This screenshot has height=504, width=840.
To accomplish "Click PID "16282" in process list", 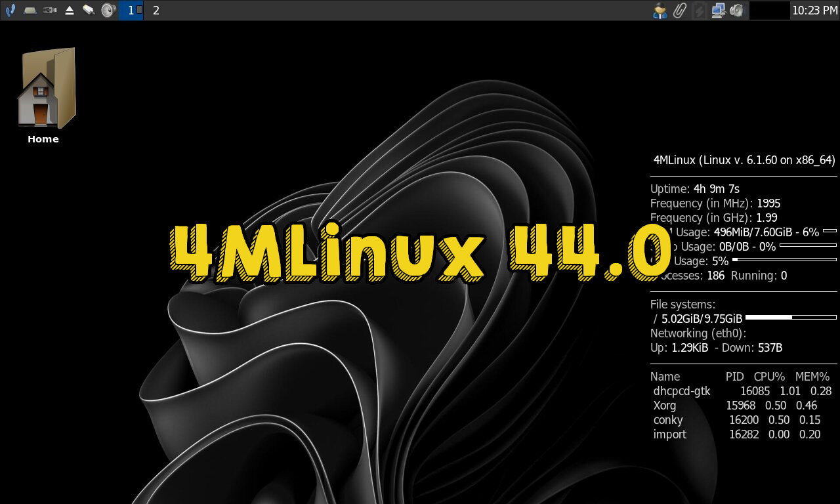I will pyautogui.click(x=744, y=434).
